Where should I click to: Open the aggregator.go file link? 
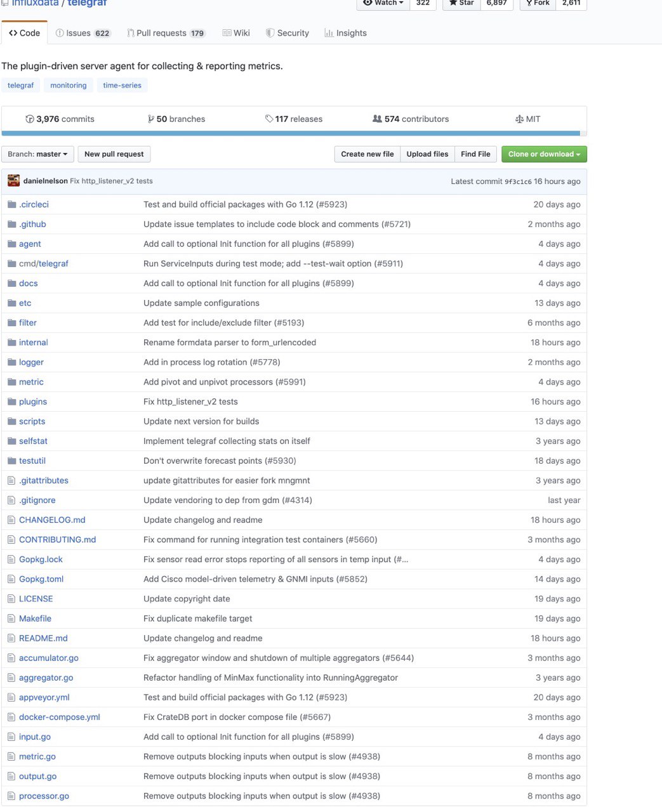[x=46, y=678]
